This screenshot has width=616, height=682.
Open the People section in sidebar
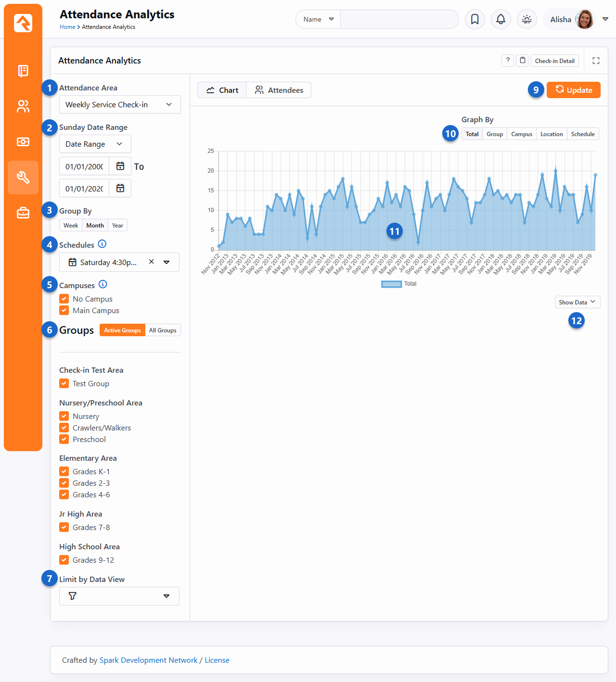(23, 106)
